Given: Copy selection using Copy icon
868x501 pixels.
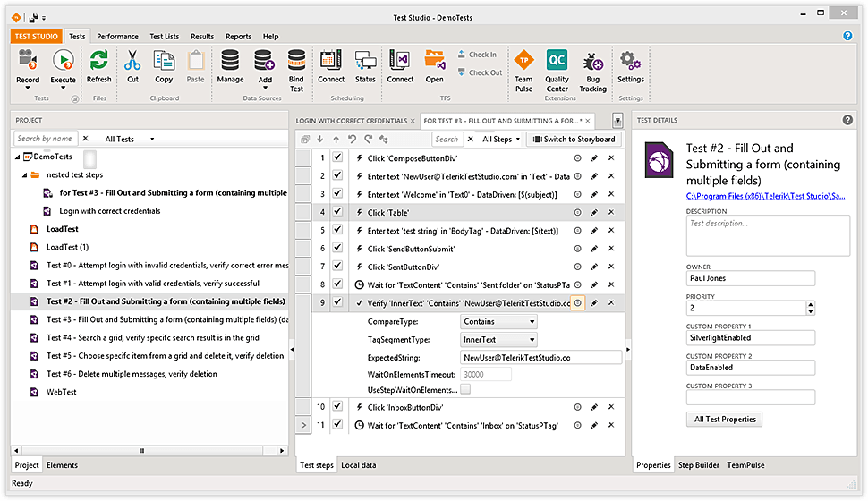Looking at the screenshot, I should [164, 60].
